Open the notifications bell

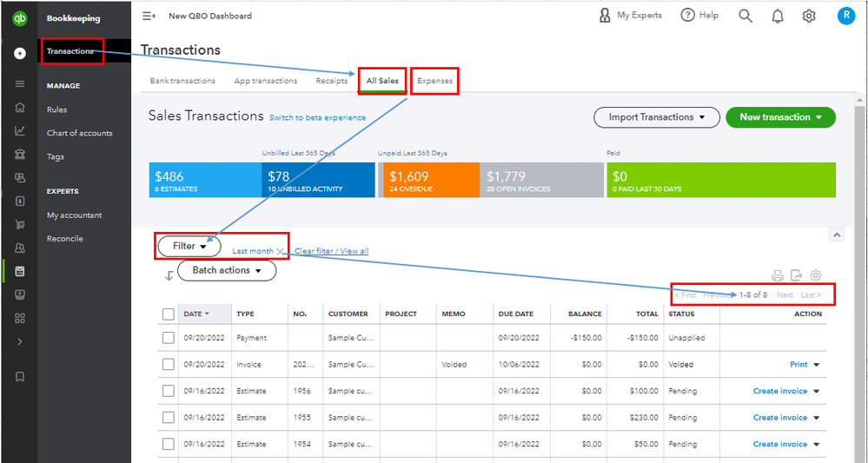click(x=778, y=16)
